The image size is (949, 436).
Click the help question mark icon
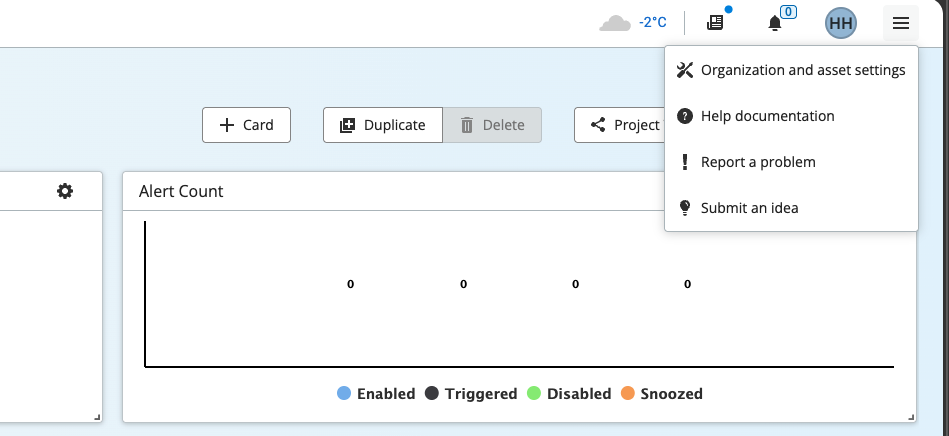[x=685, y=116]
